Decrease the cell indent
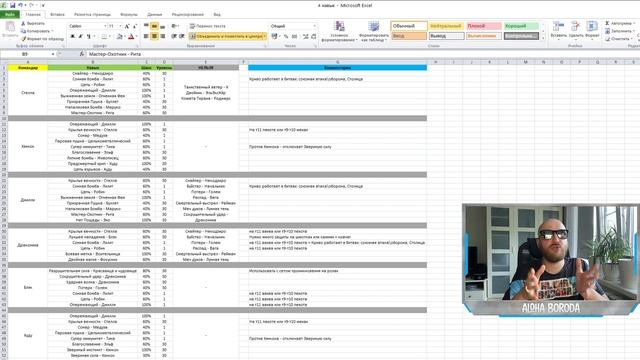The image size is (640, 360). click(174, 36)
